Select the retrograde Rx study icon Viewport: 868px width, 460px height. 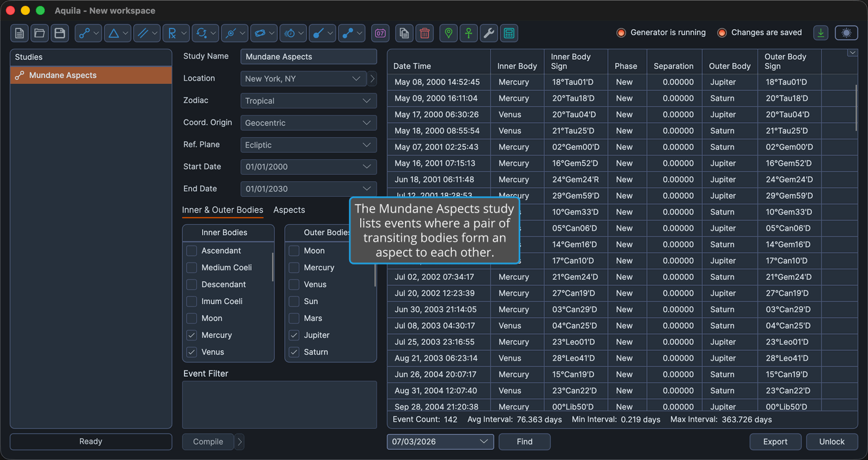tap(176, 33)
